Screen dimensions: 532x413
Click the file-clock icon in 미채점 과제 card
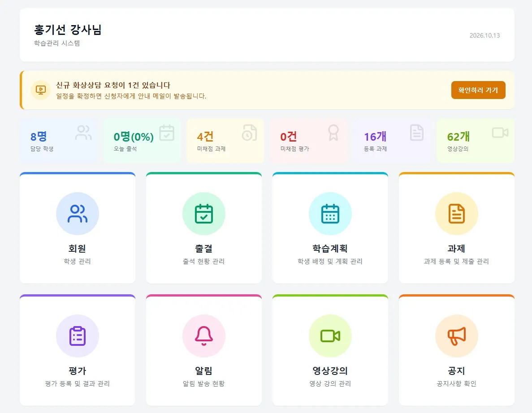[250, 133]
